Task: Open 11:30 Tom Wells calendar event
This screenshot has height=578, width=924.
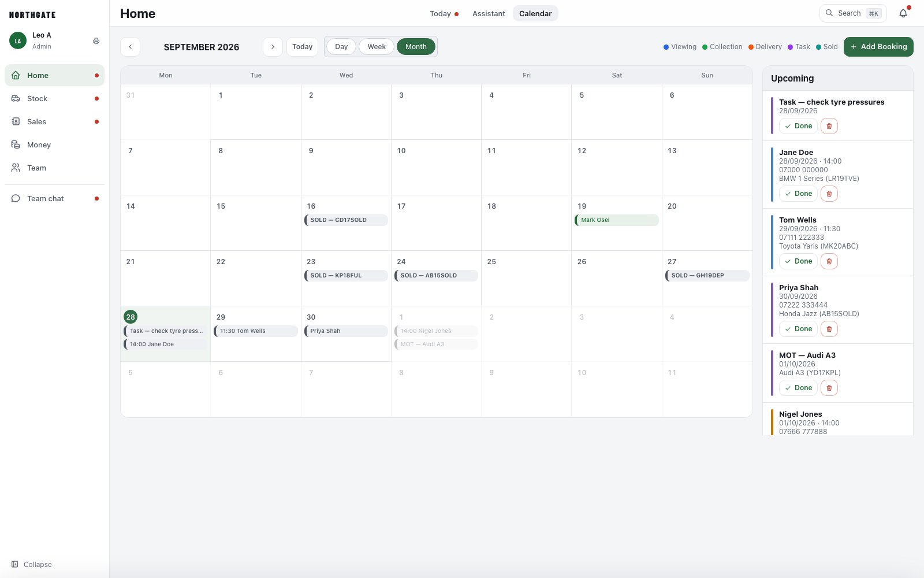Action: (x=256, y=331)
